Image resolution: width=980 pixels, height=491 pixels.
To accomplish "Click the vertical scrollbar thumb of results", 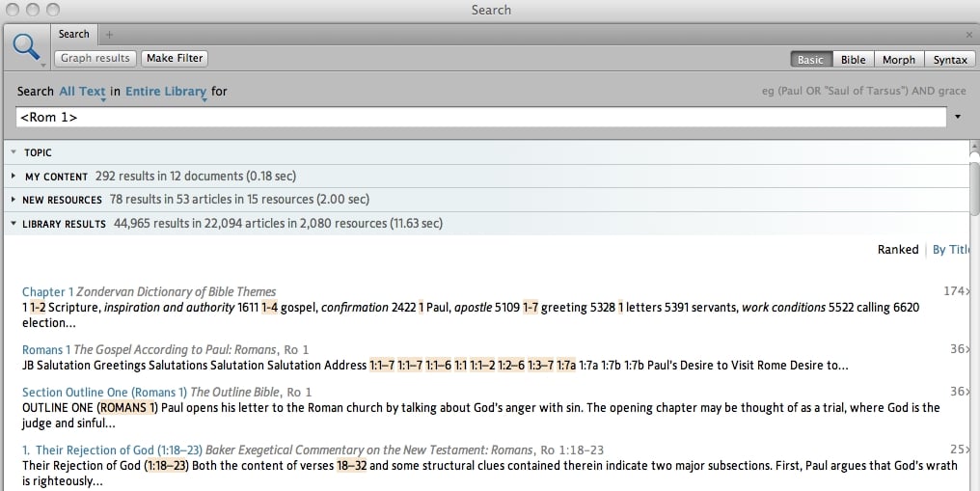I will pos(974,187).
